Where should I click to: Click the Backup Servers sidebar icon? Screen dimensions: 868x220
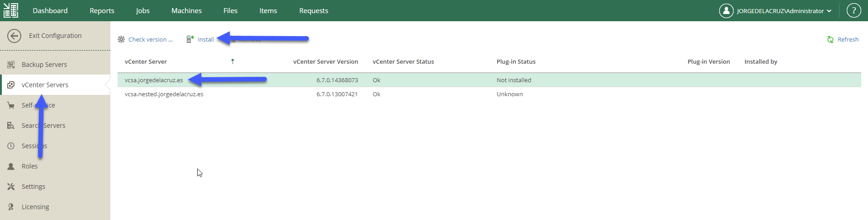point(11,65)
